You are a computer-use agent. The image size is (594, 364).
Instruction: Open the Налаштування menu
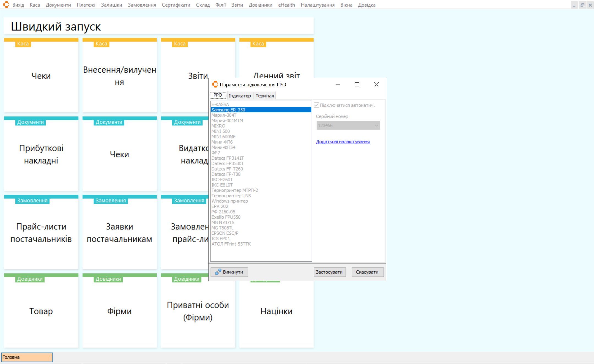317,5
